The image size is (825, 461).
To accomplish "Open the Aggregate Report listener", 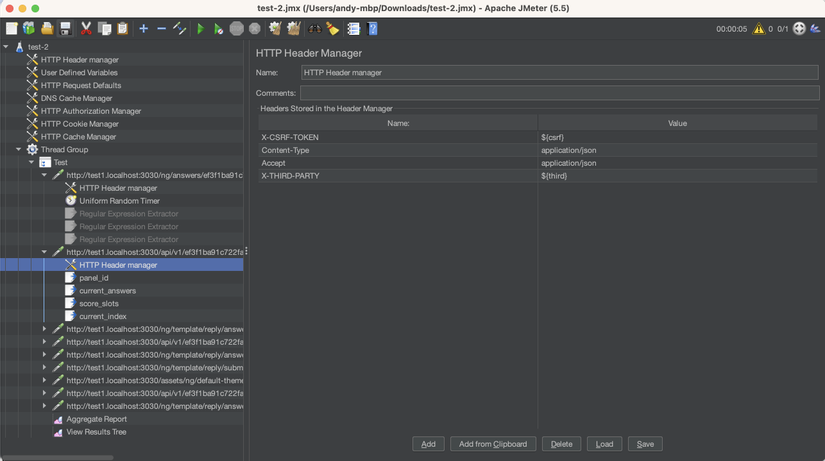I will click(x=96, y=419).
